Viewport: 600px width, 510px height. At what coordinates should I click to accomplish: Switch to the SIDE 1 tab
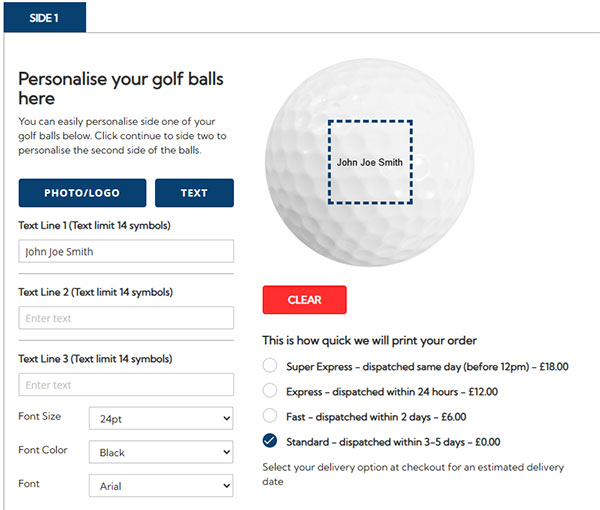point(43,17)
